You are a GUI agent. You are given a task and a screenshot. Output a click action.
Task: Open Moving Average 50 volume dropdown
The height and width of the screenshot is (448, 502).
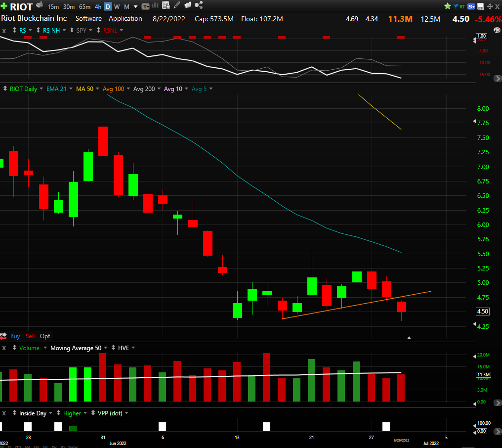pos(106,348)
